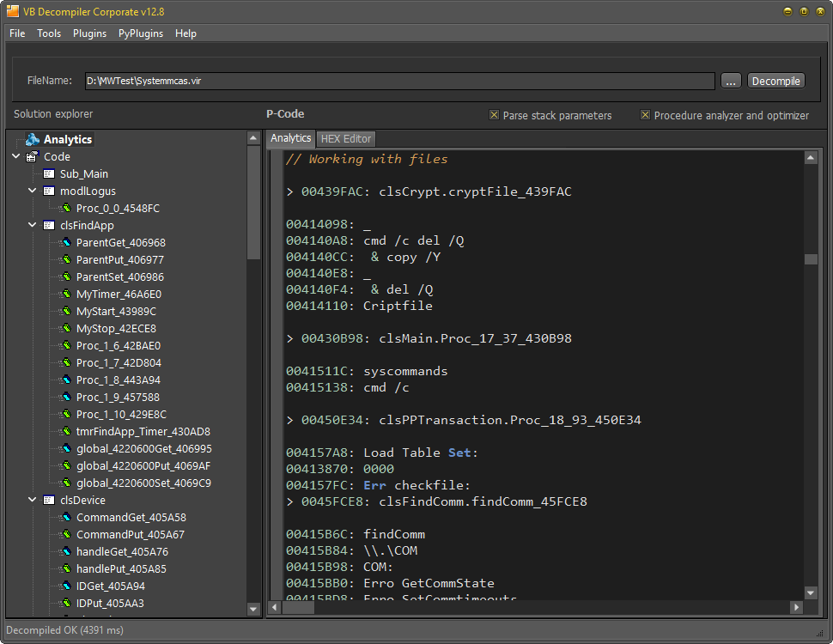
Task: Click the VB Decompiler icon in the title bar
Action: coord(11,11)
